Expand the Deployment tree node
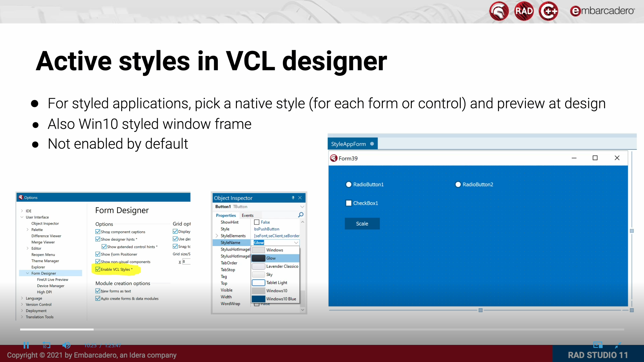This screenshot has width=644, height=362. 22,311
